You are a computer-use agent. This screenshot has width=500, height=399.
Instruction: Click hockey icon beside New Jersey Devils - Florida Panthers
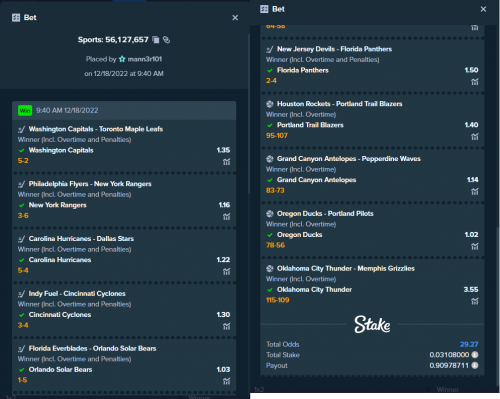click(x=270, y=49)
